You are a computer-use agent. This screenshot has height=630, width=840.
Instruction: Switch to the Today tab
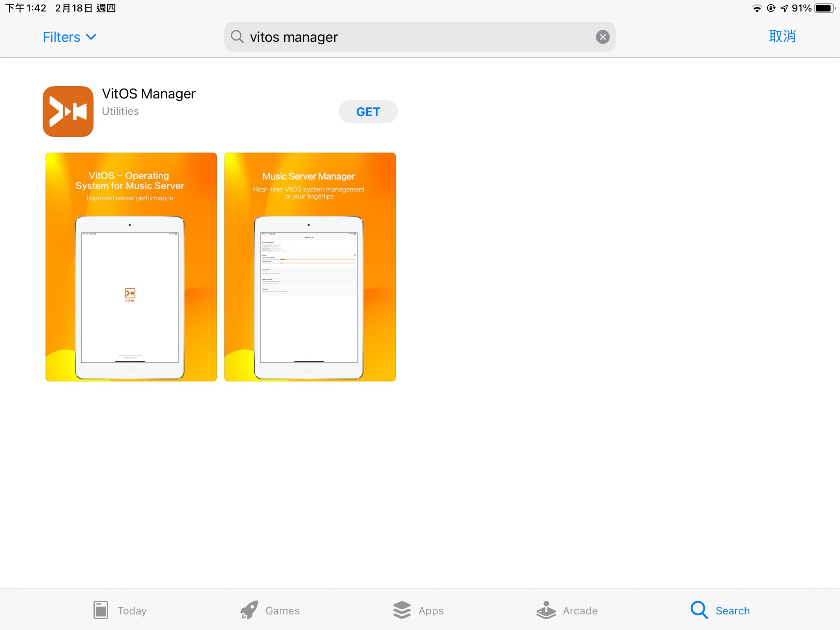tap(120, 610)
